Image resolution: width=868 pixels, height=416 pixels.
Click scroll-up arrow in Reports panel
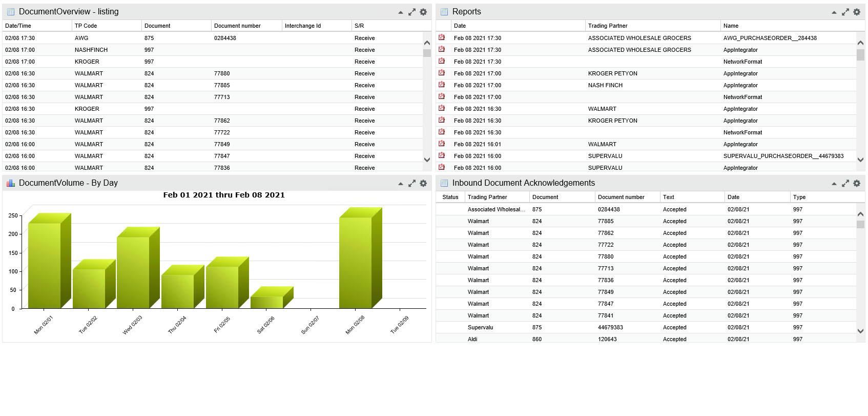[x=860, y=43]
